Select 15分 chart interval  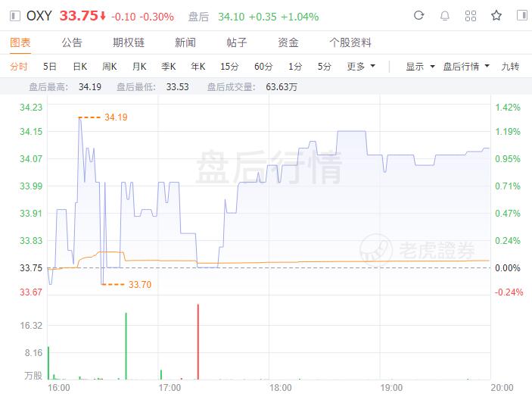229,66
